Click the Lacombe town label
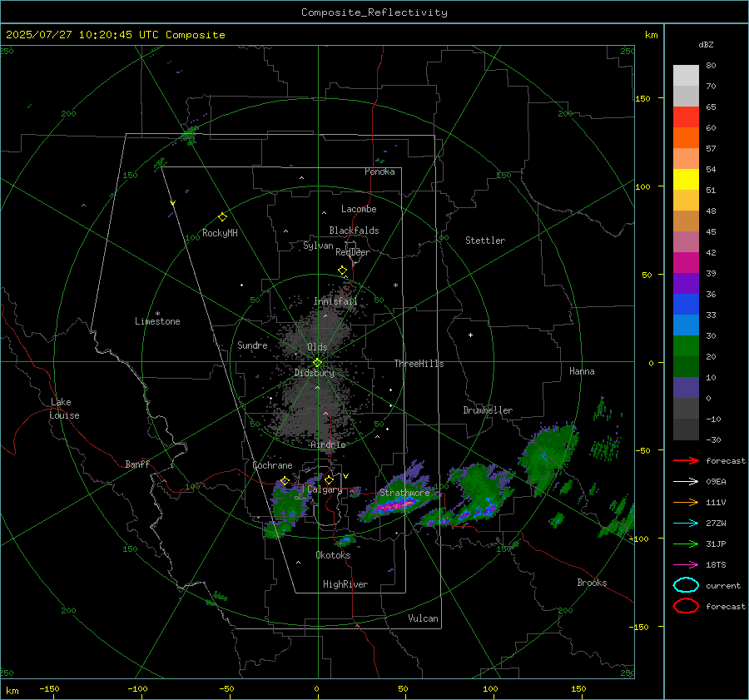This screenshot has height=700, width=749. click(359, 209)
